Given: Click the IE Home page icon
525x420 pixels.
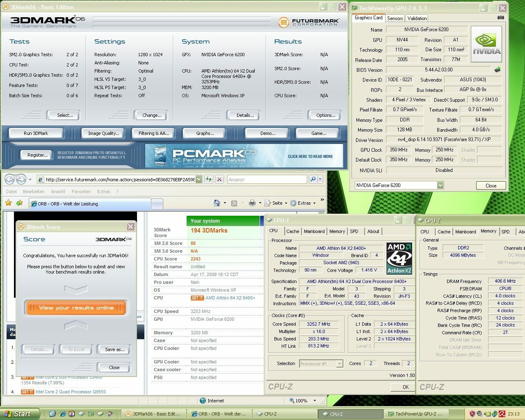Looking at the screenshot, I should pos(217,203).
